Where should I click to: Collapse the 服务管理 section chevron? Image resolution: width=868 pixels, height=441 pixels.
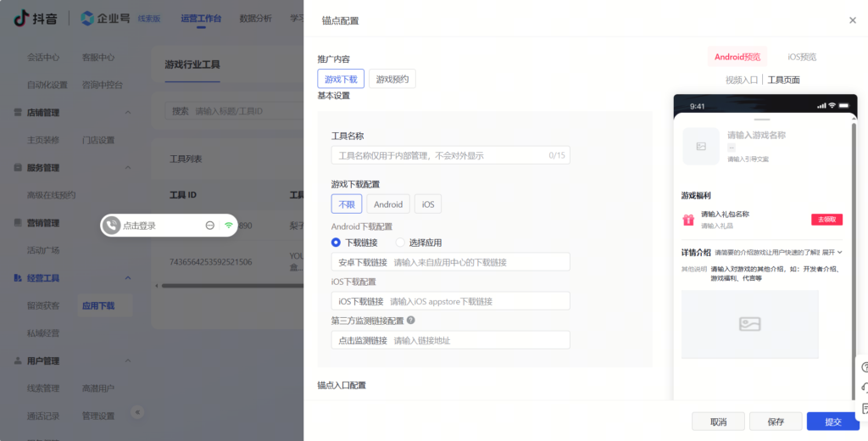tap(128, 167)
